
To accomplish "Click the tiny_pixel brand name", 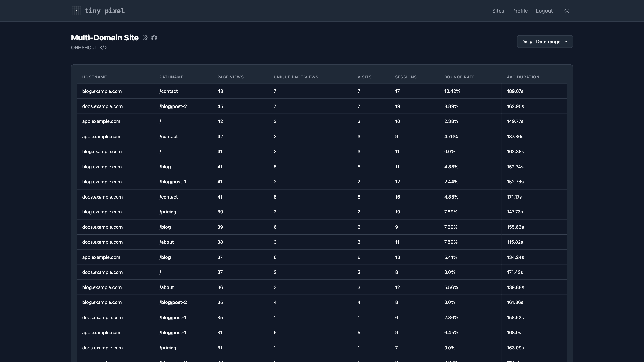I will (x=104, y=11).
